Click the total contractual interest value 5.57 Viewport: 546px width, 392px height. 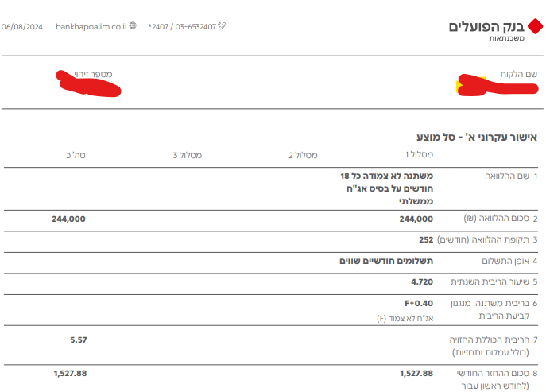(78, 340)
